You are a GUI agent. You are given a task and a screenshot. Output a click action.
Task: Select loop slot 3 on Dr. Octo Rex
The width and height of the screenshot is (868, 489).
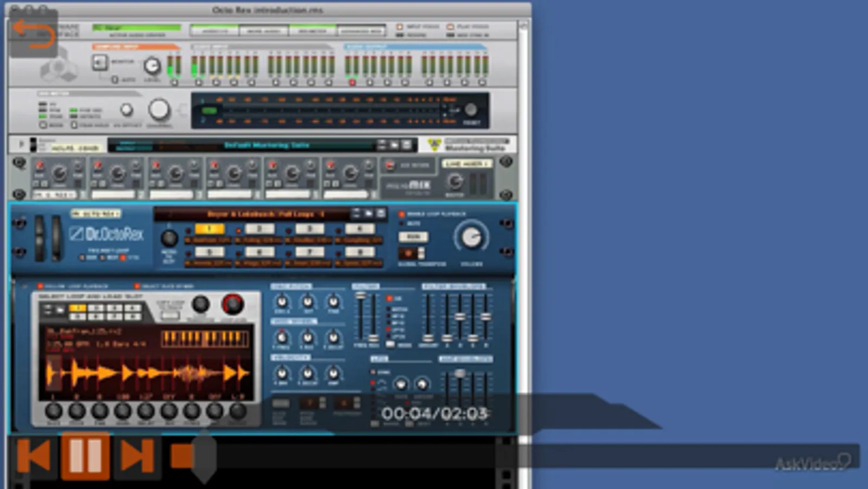309,229
